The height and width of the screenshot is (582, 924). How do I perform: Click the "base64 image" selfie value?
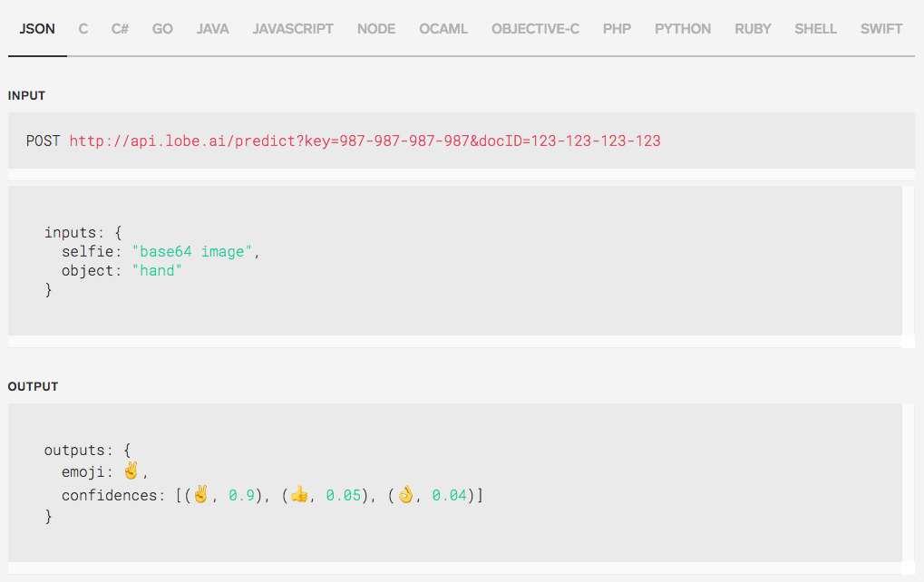tap(192, 251)
